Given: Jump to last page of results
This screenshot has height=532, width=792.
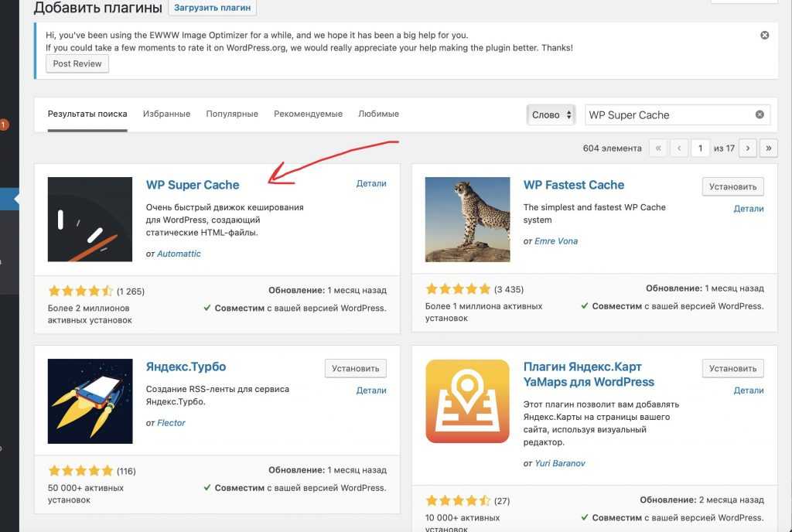Looking at the screenshot, I should click(x=769, y=148).
